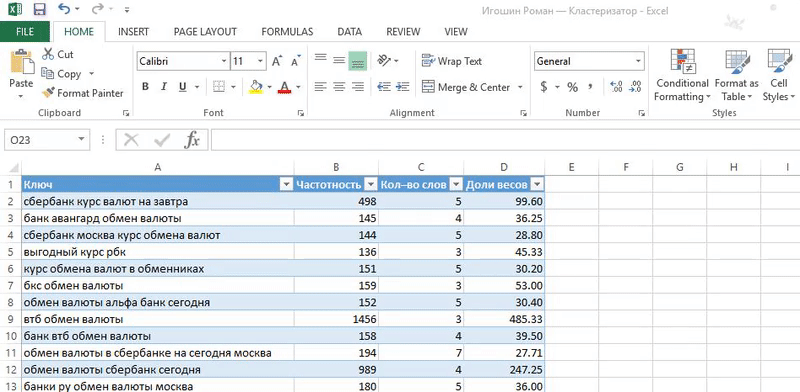Image resolution: width=800 pixels, height=392 pixels.
Task: Open the font size 11 dropdown
Action: tap(261, 61)
